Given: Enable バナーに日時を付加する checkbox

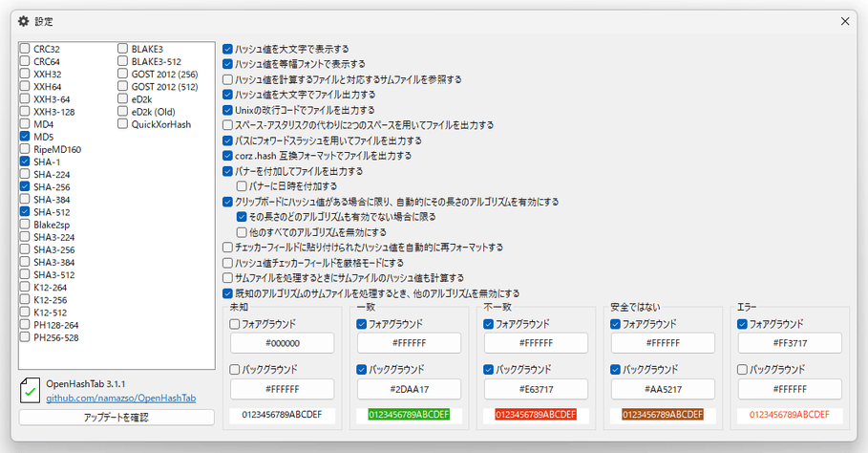Looking at the screenshot, I should coord(242,186).
